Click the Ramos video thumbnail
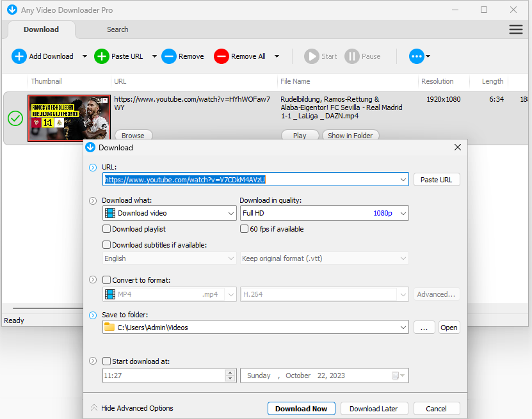This screenshot has width=532, height=419. [x=69, y=118]
